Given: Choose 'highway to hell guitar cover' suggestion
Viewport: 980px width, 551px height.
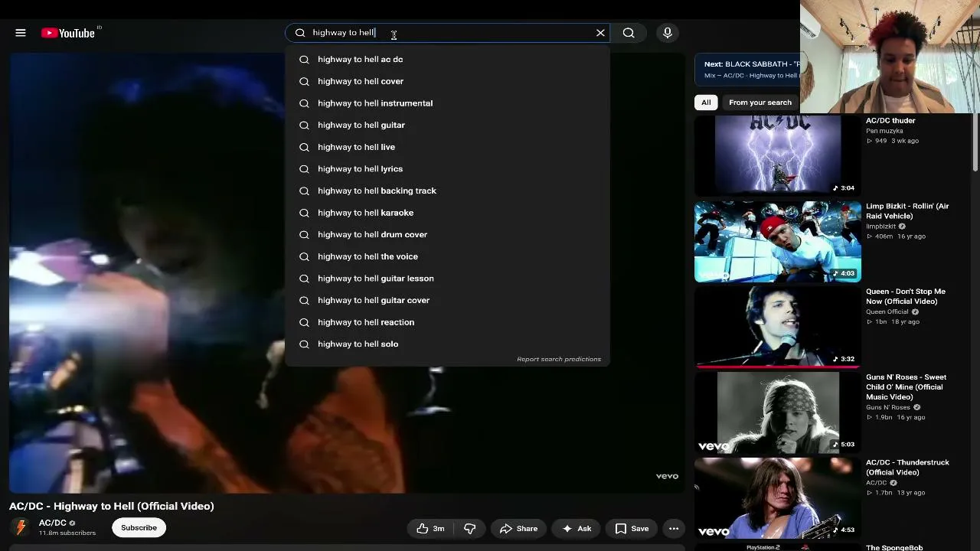Looking at the screenshot, I should click(x=448, y=301).
